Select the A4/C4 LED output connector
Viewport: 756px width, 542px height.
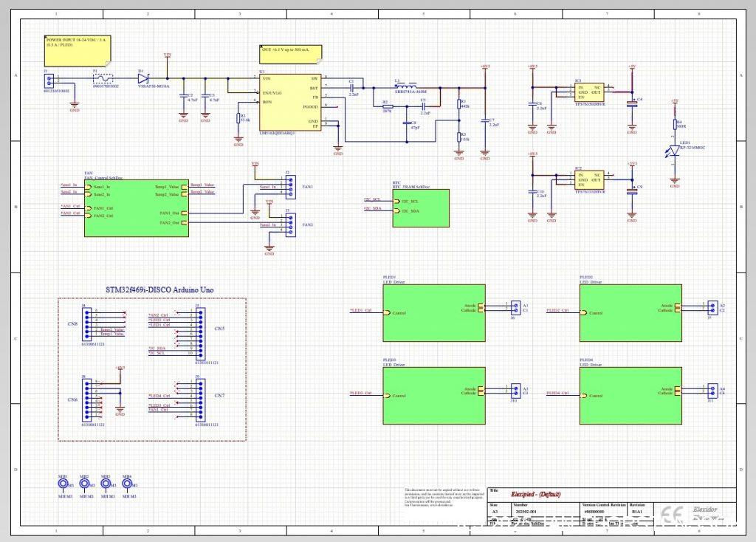pyautogui.click(x=712, y=391)
